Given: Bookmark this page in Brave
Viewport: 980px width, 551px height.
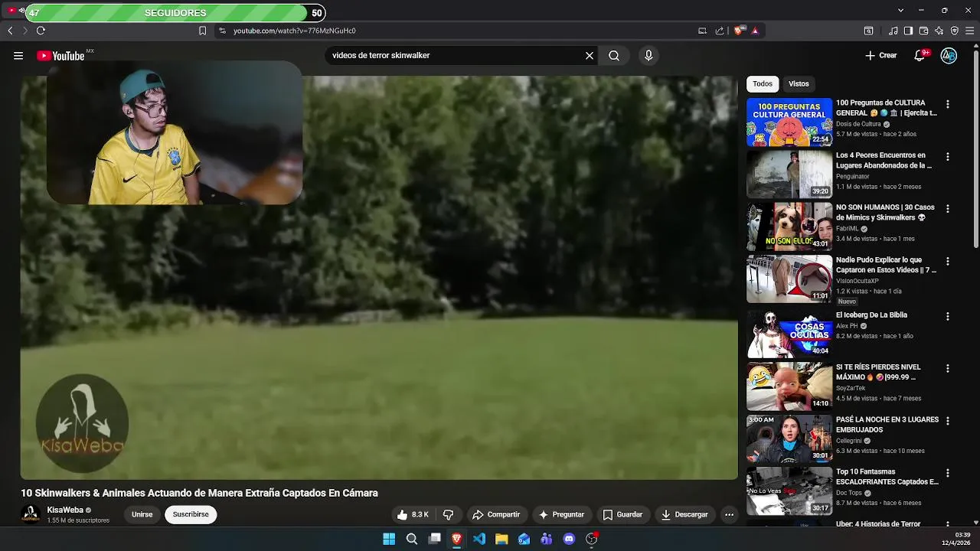Looking at the screenshot, I should (202, 31).
